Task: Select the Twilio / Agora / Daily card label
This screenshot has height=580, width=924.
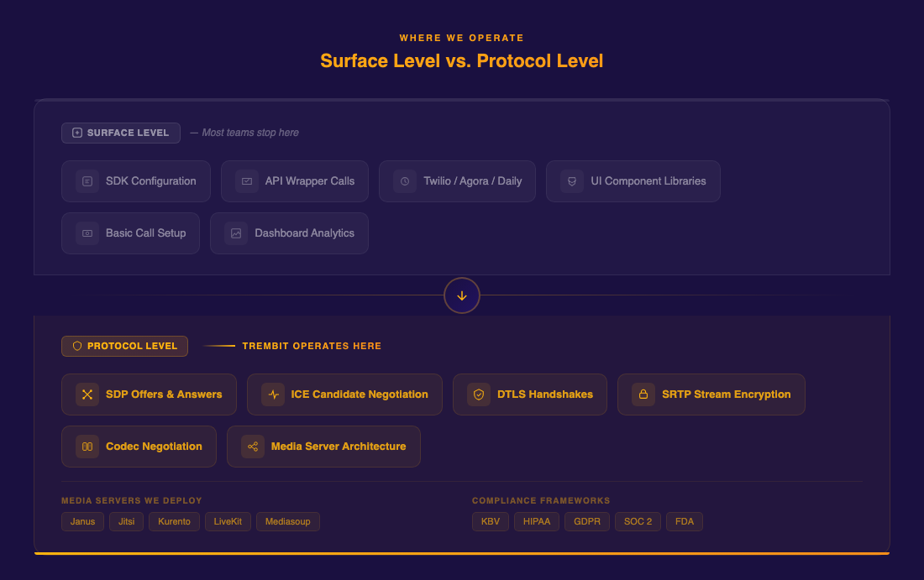Action: click(473, 181)
